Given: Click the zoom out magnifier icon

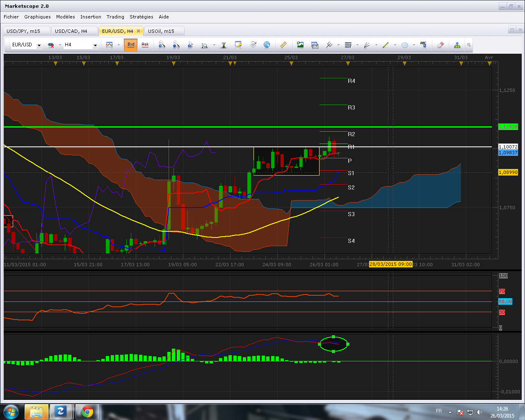Looking at the screenshot, I should pyautogui.click(x=176, y=45).
